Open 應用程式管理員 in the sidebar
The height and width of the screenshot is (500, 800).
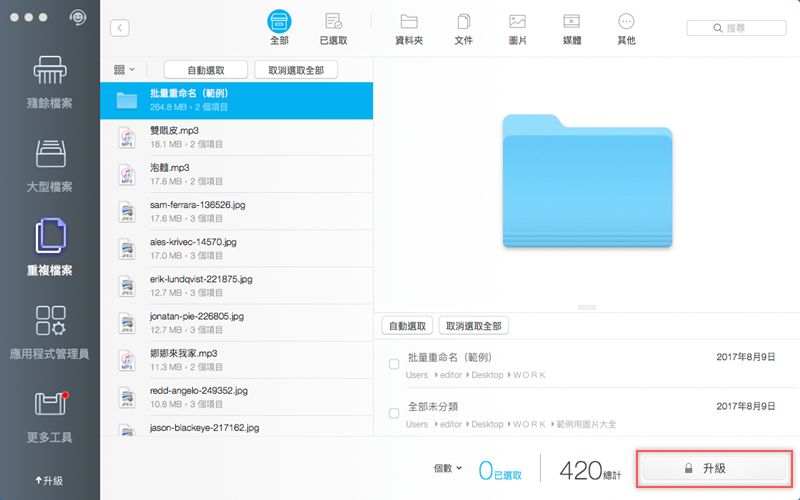(49, 333)
